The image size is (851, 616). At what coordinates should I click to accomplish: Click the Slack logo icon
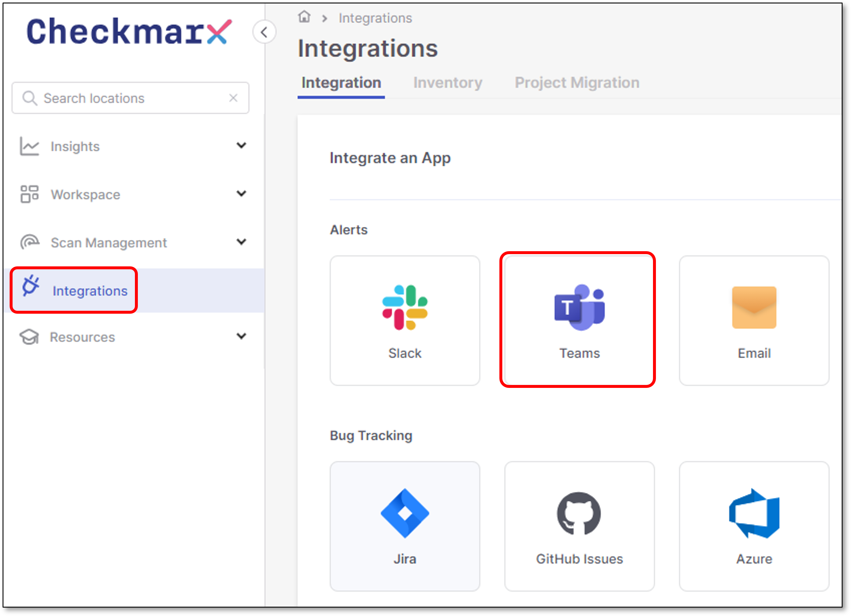pos(405,308)
